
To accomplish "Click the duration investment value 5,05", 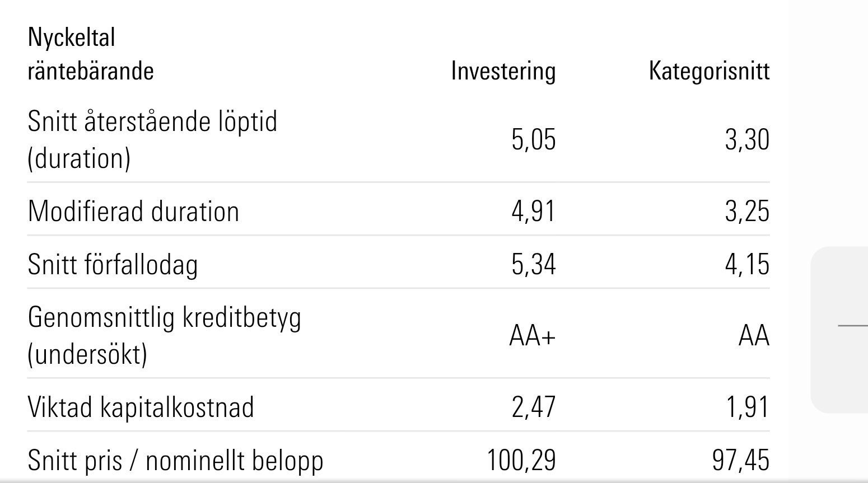I will point(533,139).
